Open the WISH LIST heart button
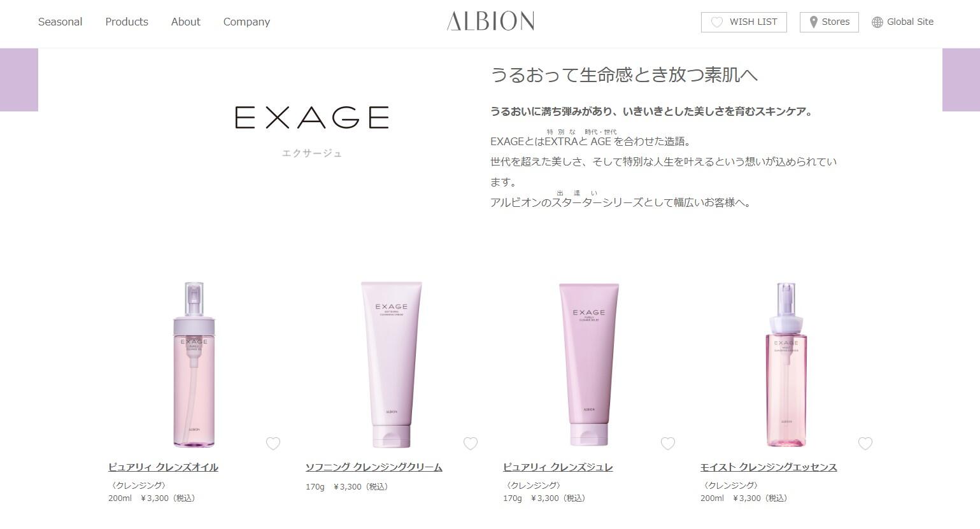 tap(744, 22)
